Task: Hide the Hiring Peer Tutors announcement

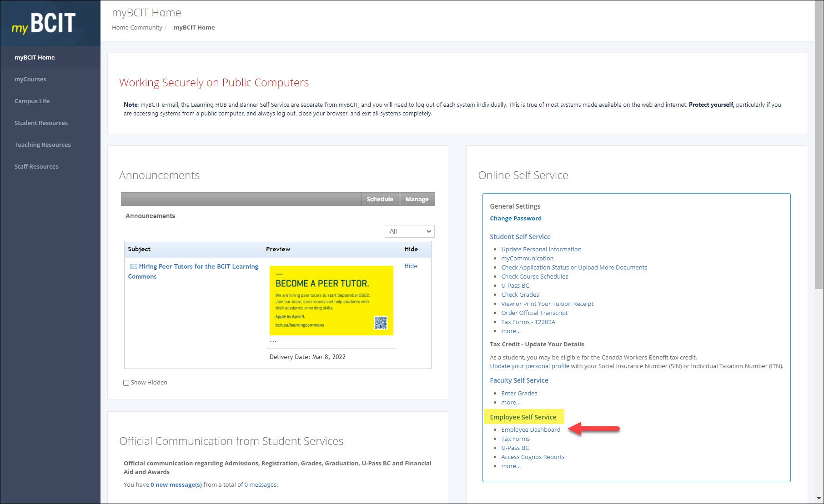Action: (410, 266)
